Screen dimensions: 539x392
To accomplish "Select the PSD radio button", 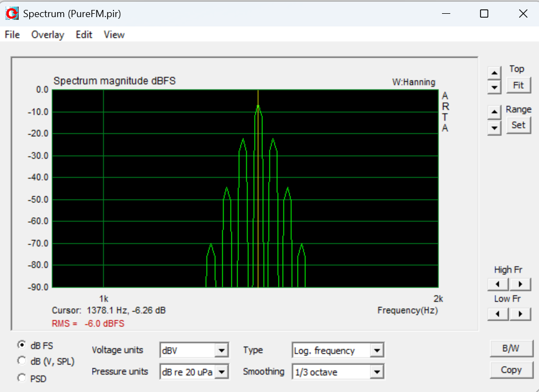I will [21, 378].
